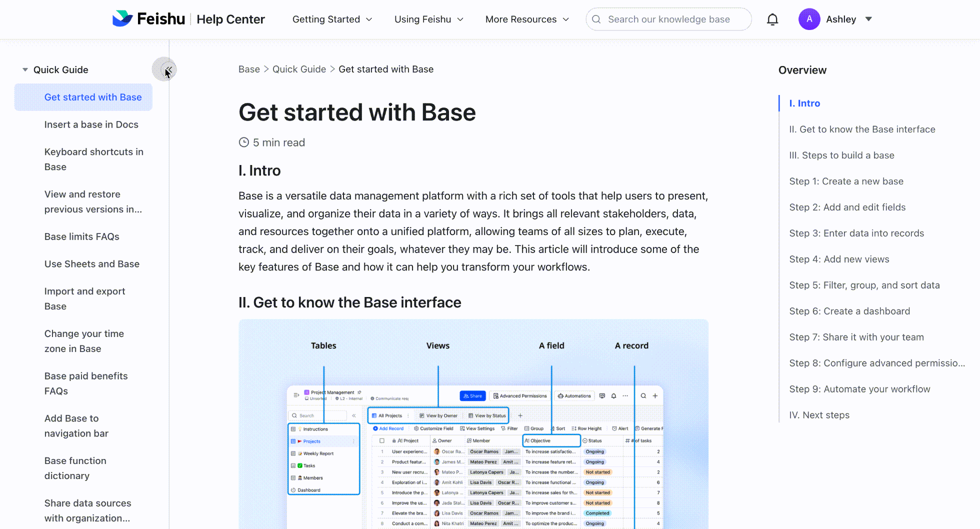Screen dimensions: 980x529
Task: Go to Help Center home link
Action: pos(230,19)
